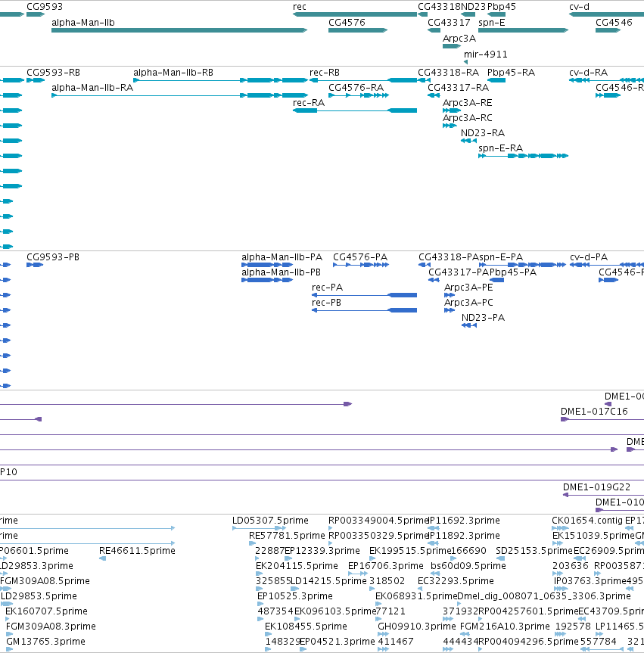This screenshot has height=653, width=644.
Task: Open the spn-E-PA protein label
Action: point(501,257)
